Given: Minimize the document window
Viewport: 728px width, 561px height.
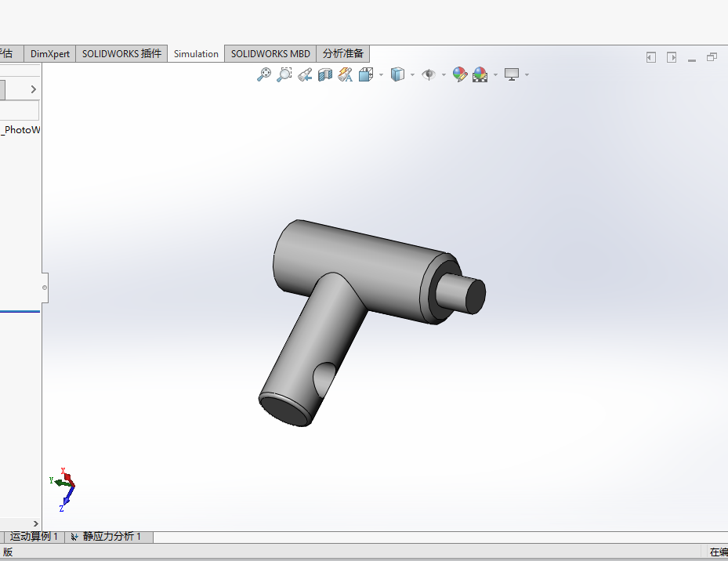Looking at the screenshot, I should (692, 60).
